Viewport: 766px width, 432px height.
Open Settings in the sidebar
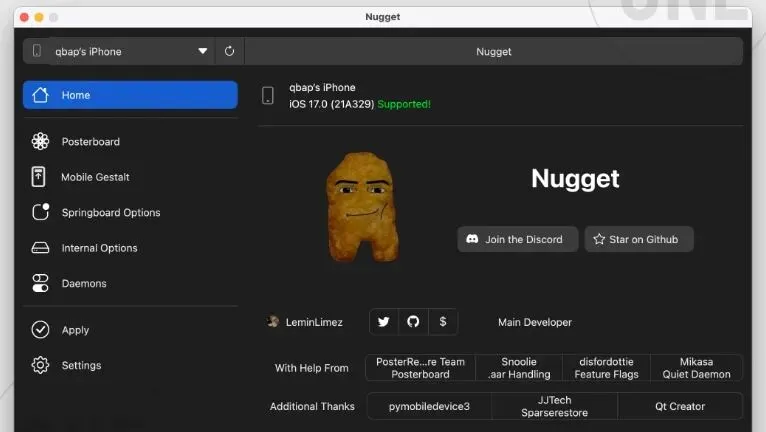tap(130, 366)
